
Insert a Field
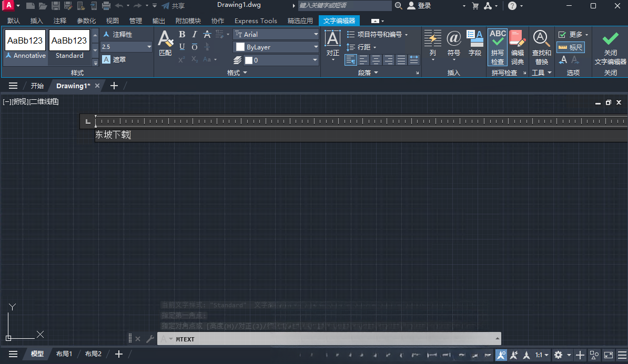click(475, 43)
